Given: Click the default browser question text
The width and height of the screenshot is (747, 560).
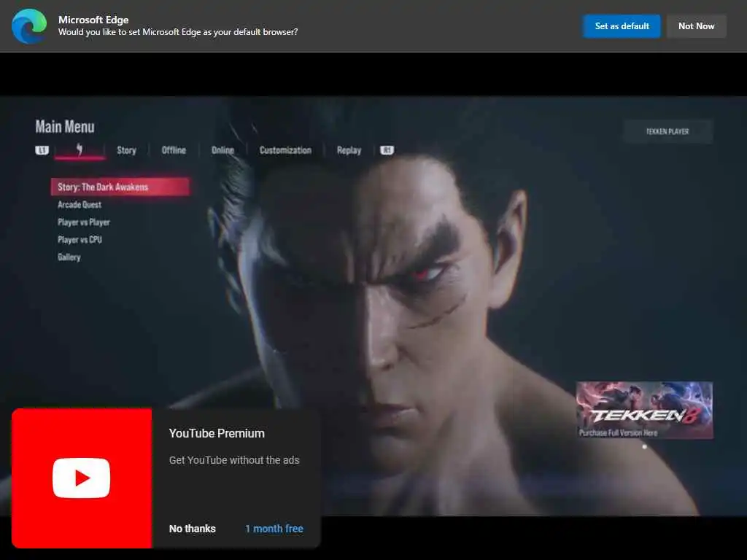Looking at the screenshot, I should pos(178,32).
